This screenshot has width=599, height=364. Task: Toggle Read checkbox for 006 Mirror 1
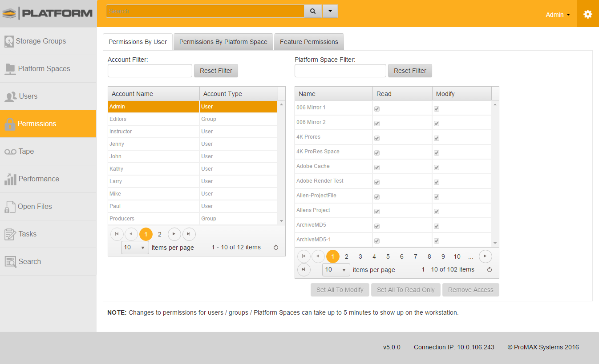[x=377, y=109]
